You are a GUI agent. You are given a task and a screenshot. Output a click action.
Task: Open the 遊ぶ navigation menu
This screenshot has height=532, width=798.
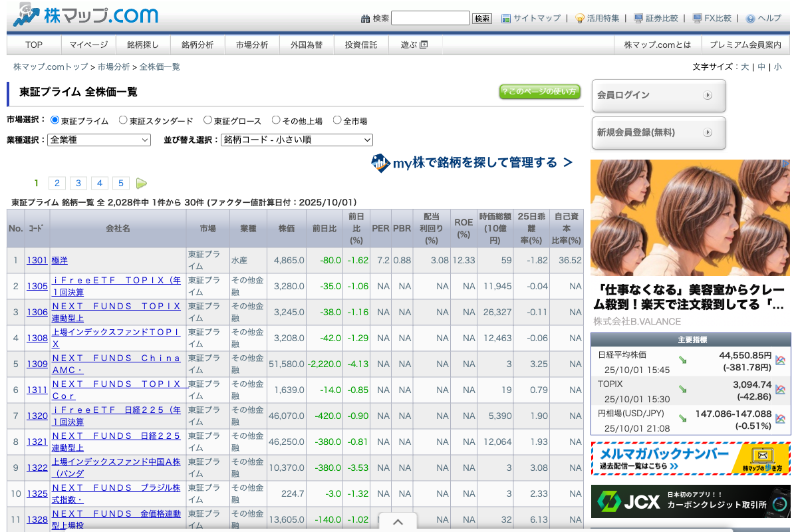coord(414,45)
